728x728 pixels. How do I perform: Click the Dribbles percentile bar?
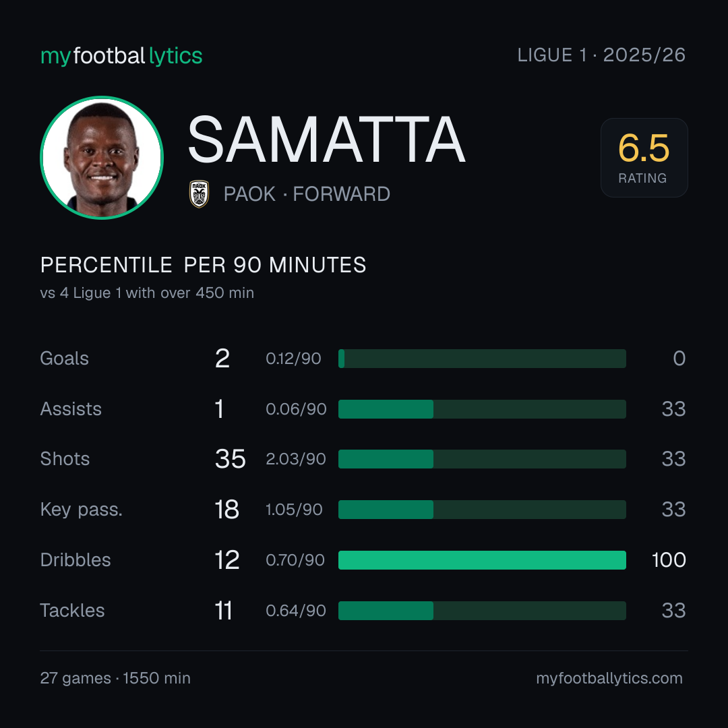click(482, 560)
